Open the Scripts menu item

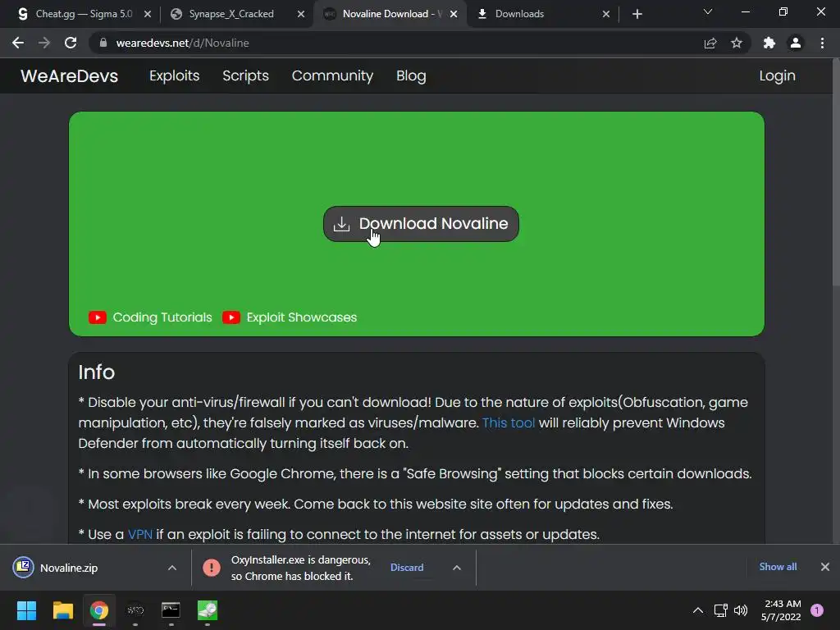(x=245, y=75)
